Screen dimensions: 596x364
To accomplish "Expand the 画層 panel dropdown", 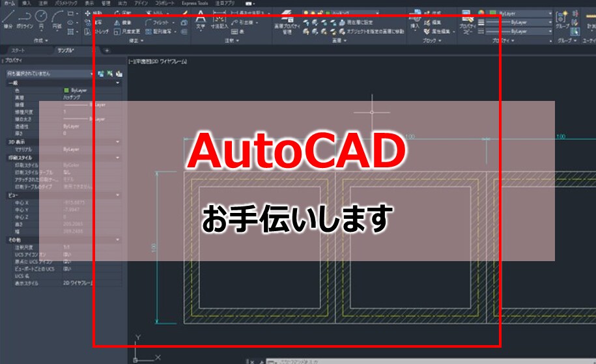I will 339,40.
